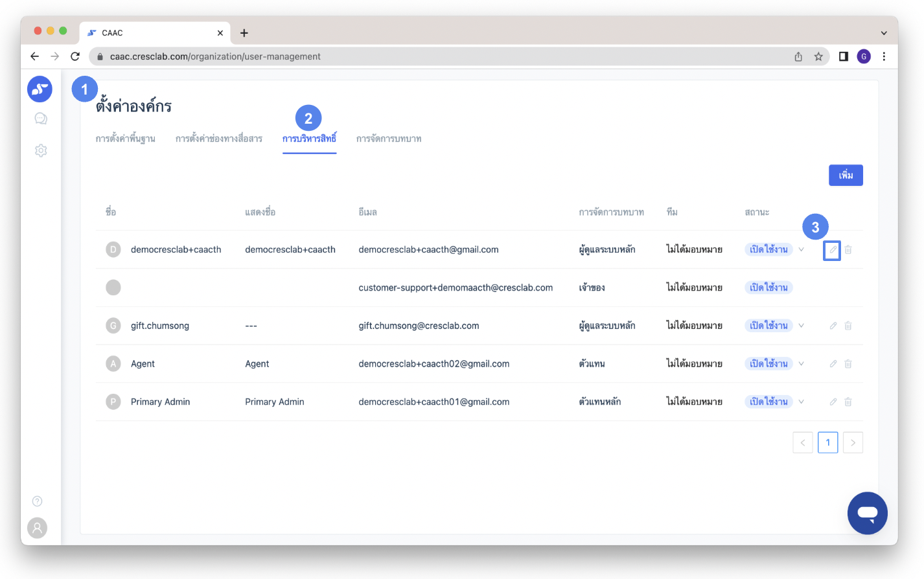Screen dimensions: 924x579
Task: Expand status dropdown for Primary Admin
Action: point(802,402)
